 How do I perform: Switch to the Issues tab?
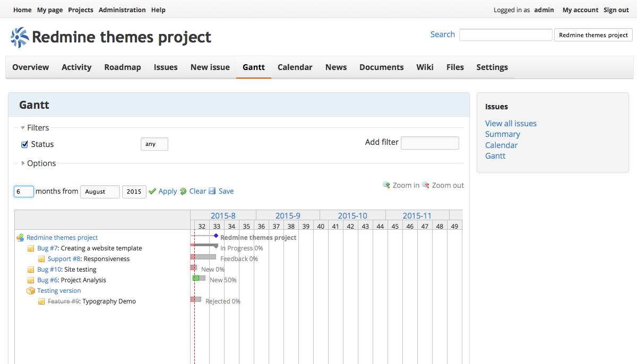(166, 67)
